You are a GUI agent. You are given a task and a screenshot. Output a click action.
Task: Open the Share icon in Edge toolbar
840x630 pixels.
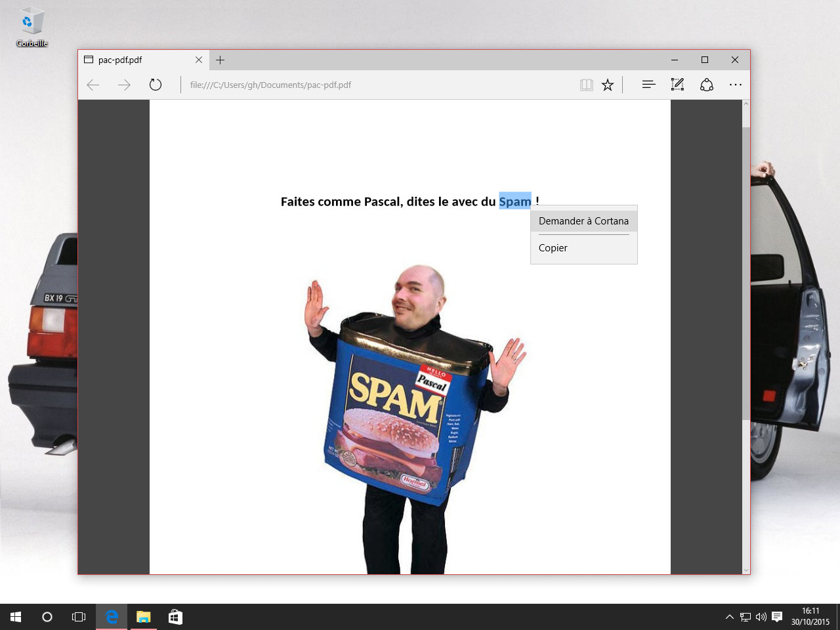click(707, 85)
